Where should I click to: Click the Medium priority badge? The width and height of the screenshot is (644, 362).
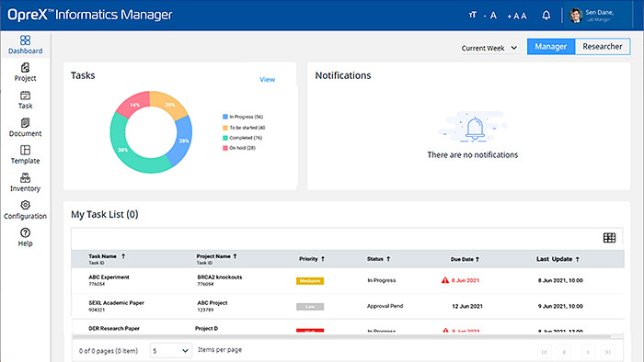pos(310,281)
